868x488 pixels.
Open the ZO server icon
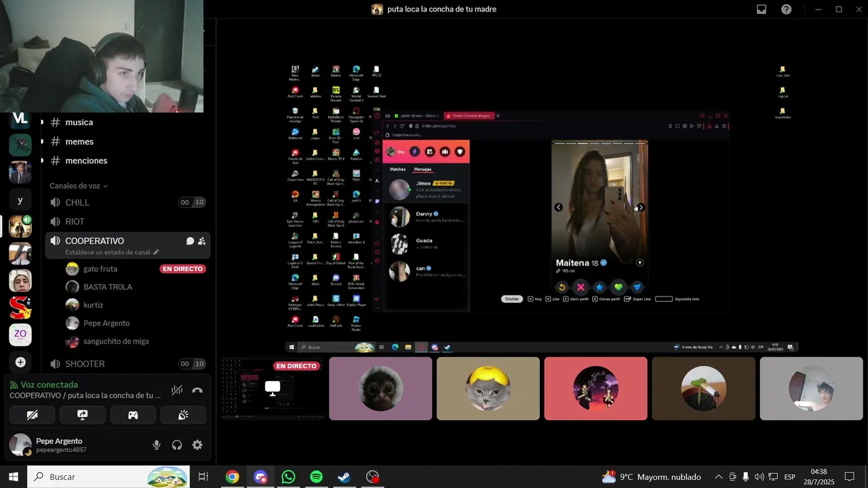(20, 334)
